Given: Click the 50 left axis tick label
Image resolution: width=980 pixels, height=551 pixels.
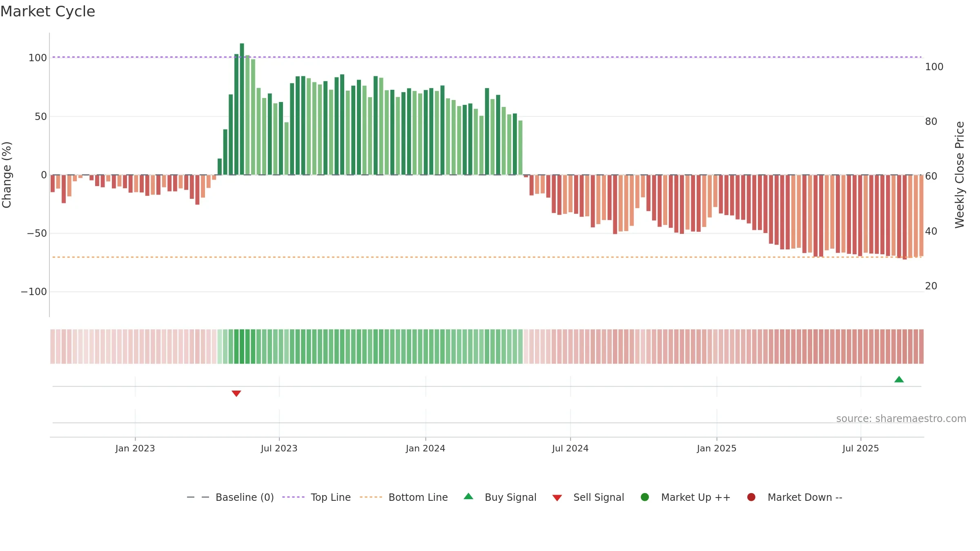Looking at the screenshot, I should coord(41,117).
